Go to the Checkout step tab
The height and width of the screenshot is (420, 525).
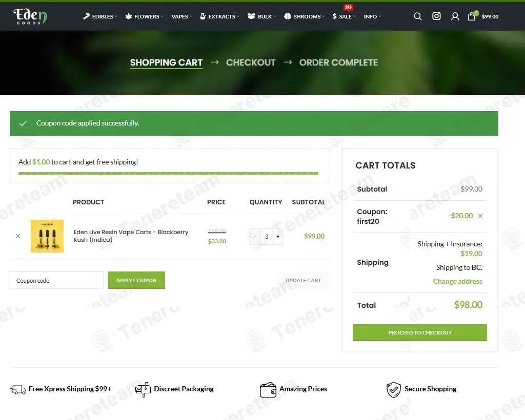(x=251, y=62)
